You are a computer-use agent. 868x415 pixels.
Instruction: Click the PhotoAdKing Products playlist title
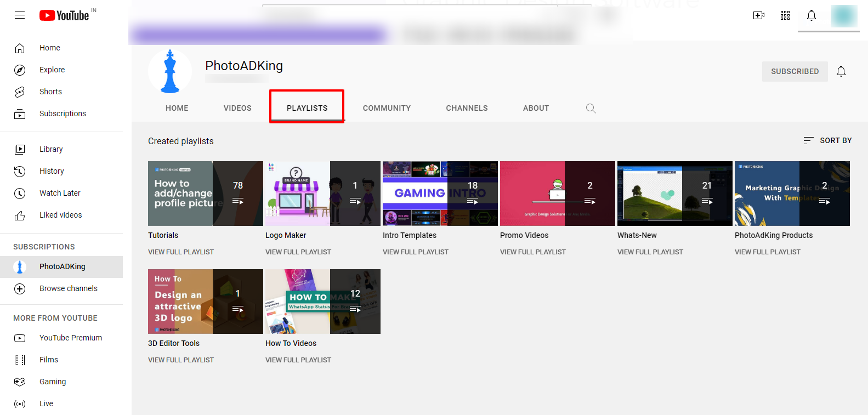click(x=774, y=235)
